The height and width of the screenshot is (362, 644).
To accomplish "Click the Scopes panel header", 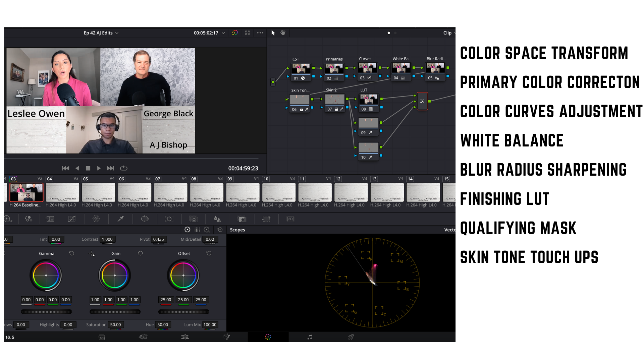I will (237, 230).
